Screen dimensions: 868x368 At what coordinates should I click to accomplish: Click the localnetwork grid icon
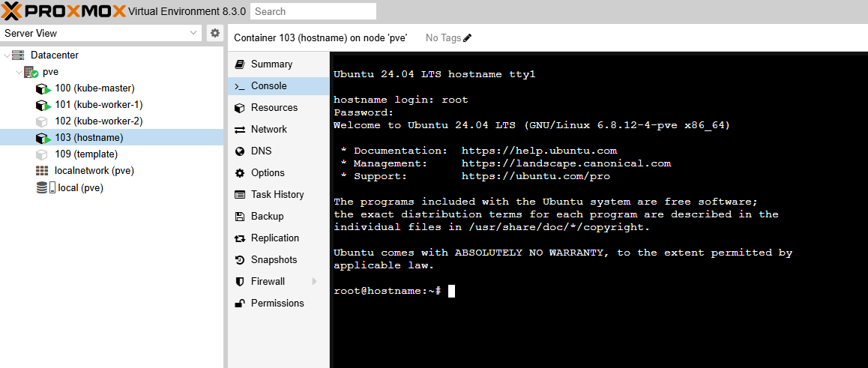(42, 171)
